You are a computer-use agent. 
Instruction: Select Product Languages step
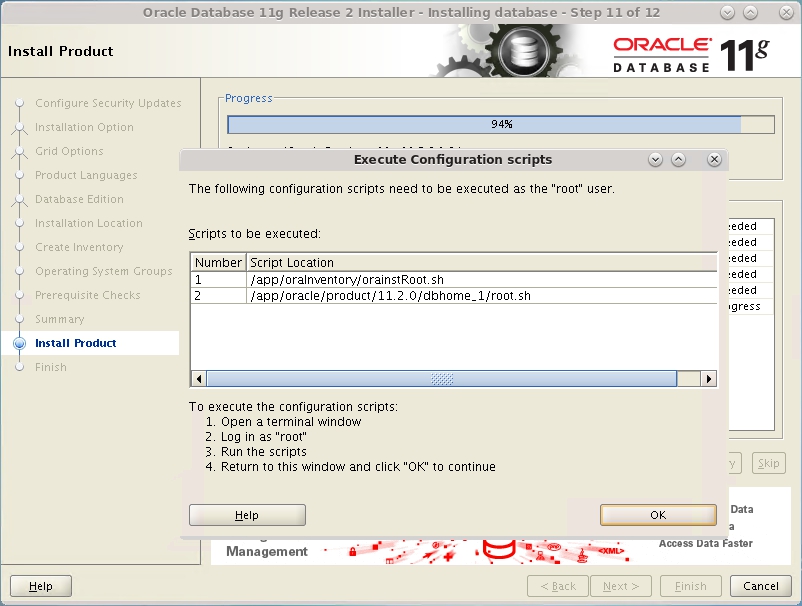(x=86, y=175)
